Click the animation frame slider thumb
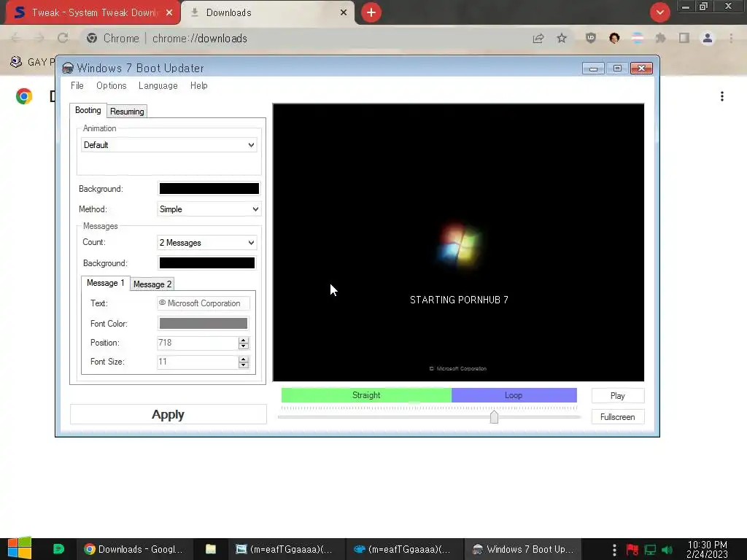747x560 pixels. tap(494, 417)
